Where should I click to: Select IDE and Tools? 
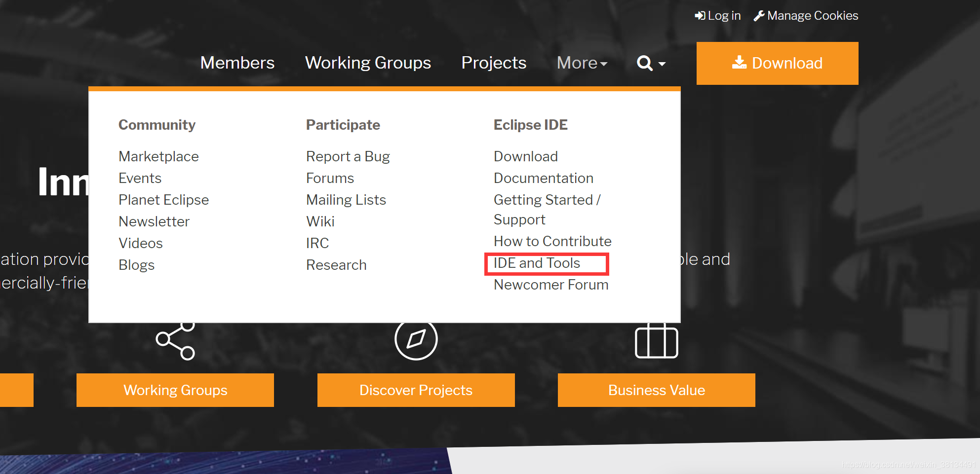(x=537, y=263)
